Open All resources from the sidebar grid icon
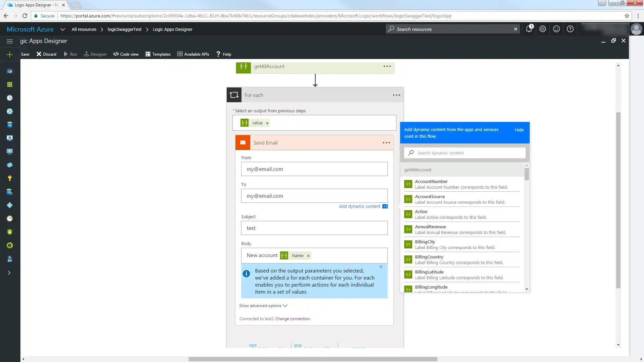This screenshot has height=362, width=644. 10,84
